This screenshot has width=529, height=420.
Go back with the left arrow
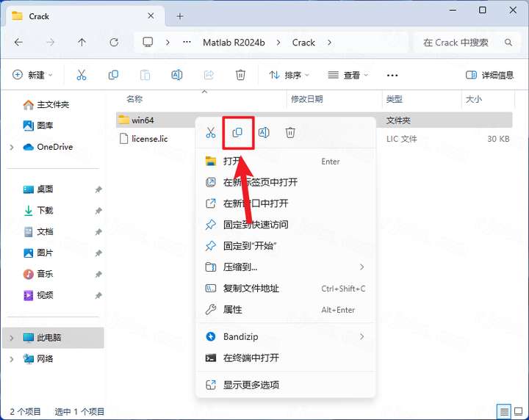(18, 43)
